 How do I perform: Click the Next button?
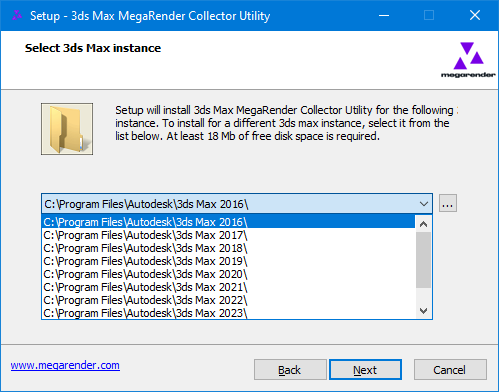(365, 370)
